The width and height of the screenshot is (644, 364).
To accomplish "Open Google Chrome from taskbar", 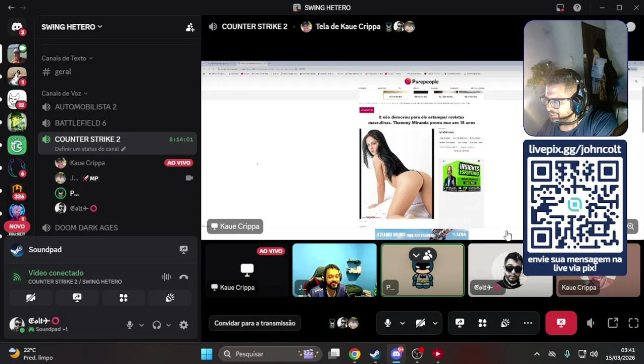I will [x=355, y=354].
